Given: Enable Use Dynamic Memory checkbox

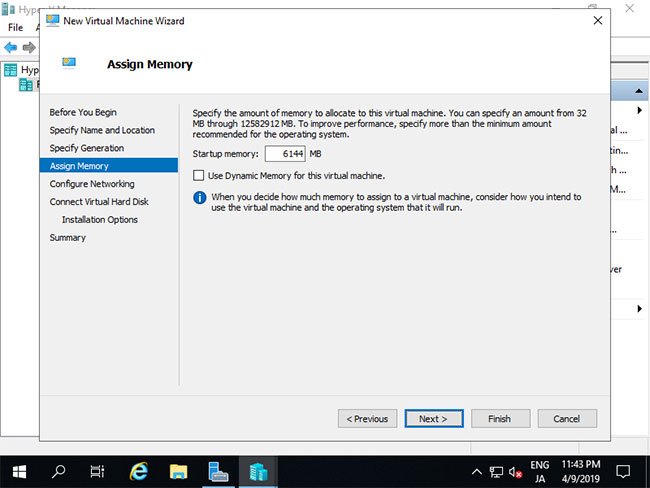Looking at the screenshot, I should (x=199, y=175).
